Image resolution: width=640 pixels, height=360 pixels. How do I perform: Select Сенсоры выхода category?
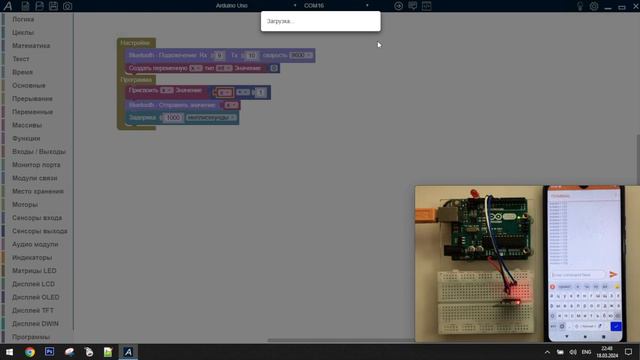pyautogui.click(x=40, y=231)
